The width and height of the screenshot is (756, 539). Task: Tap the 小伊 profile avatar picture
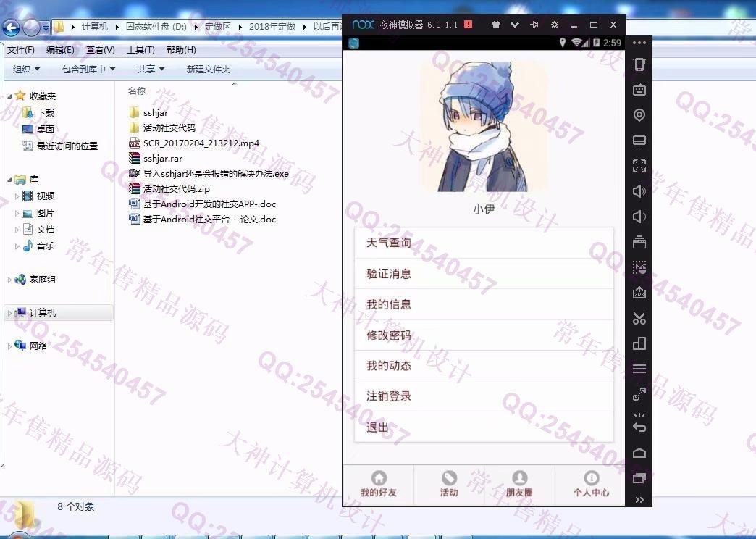pyautogui.click(x=484, y=126)
